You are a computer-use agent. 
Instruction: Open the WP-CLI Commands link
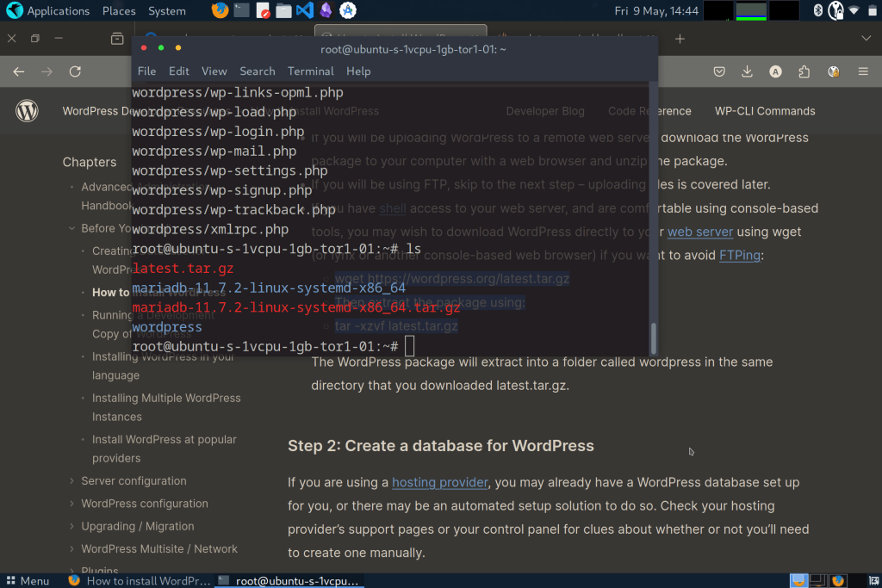[765, 111]
